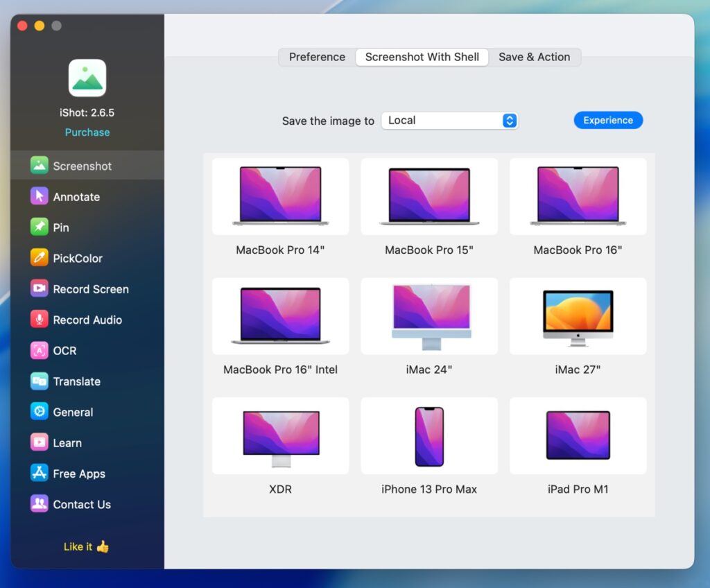Select the iPhone 13 Pro Max shell
Image resolution: width=710 pixels, height=588 pixels.
point(429,436)
